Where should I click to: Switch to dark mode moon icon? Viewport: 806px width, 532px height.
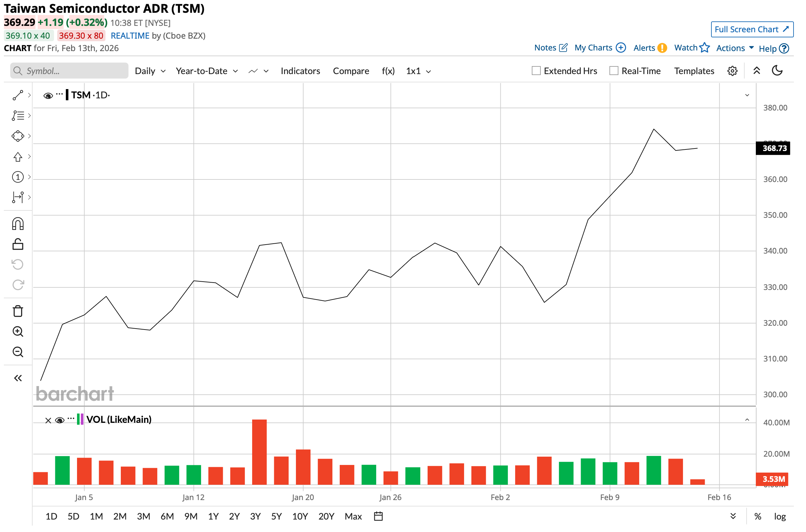(x=777, y=71)
